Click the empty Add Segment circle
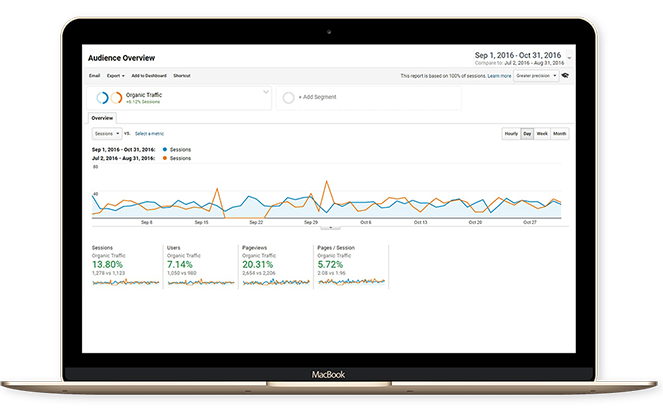 [288, 98]
